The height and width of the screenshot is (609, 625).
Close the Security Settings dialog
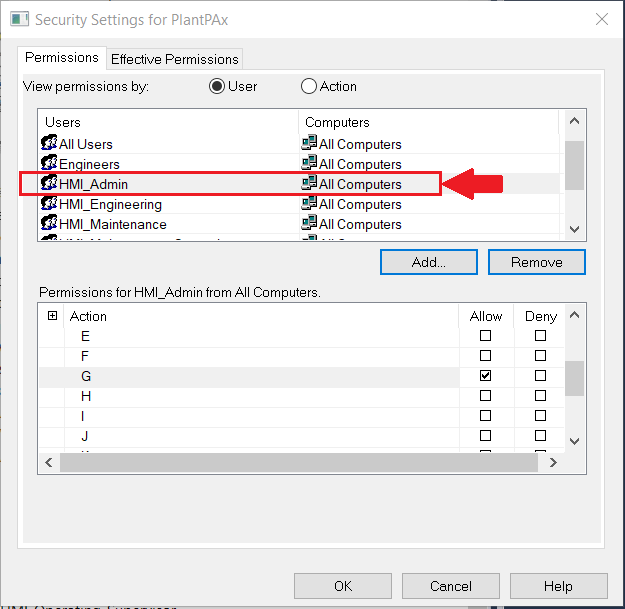click(602, 19)
